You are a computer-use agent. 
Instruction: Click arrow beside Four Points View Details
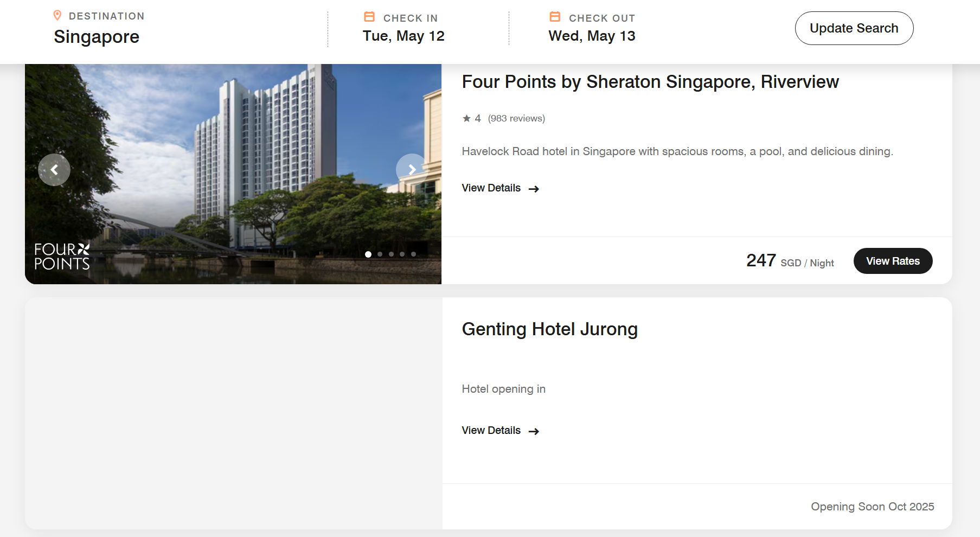tap(534, 189)
